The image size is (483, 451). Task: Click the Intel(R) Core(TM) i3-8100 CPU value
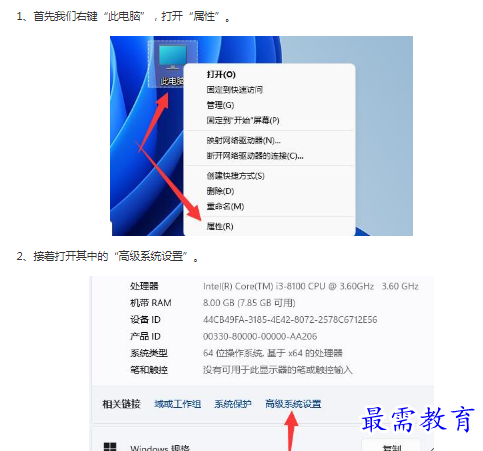tap(311, 286)
